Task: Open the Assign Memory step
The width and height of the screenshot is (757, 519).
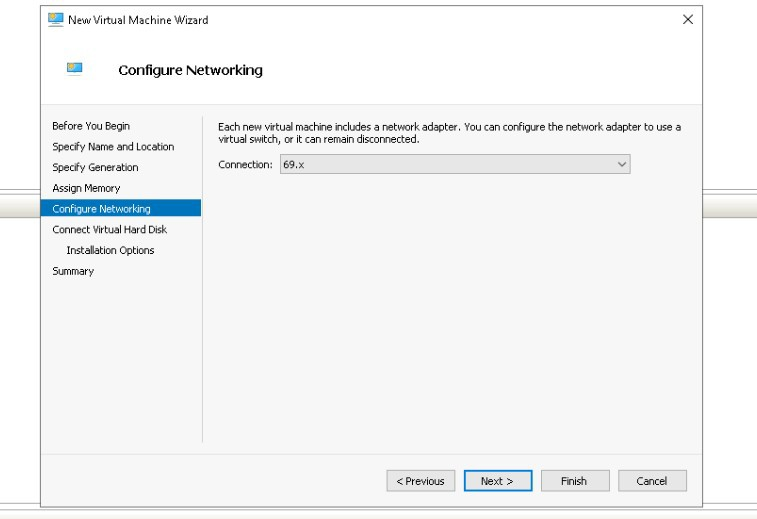Action: click(86, 188)
